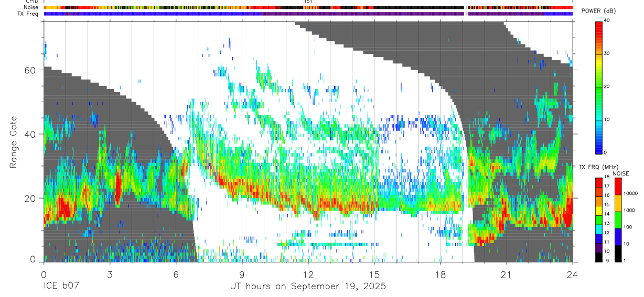Click the blue block in the NOISE legend
The height and width of the screenshot is (297, 644).
coord(618,237)
